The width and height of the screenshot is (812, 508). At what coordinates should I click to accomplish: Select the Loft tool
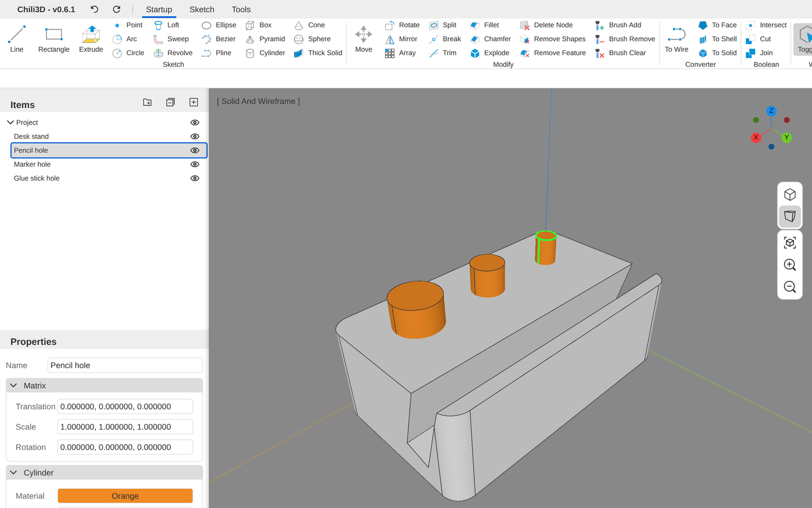166,25
